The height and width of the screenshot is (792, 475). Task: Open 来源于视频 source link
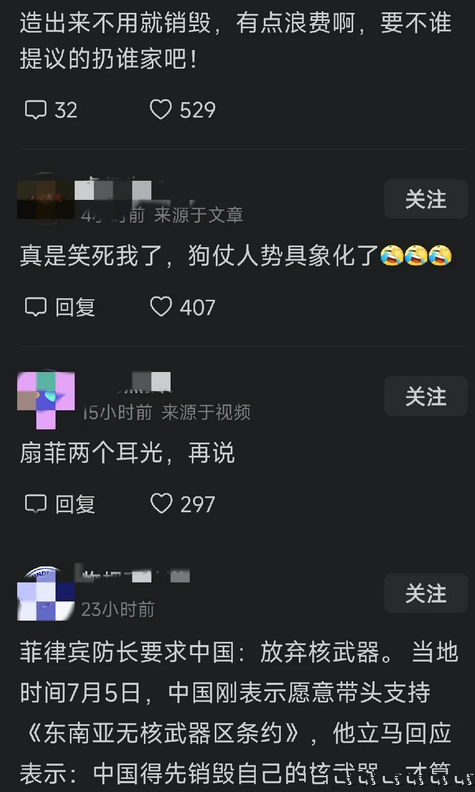(206, 413)
